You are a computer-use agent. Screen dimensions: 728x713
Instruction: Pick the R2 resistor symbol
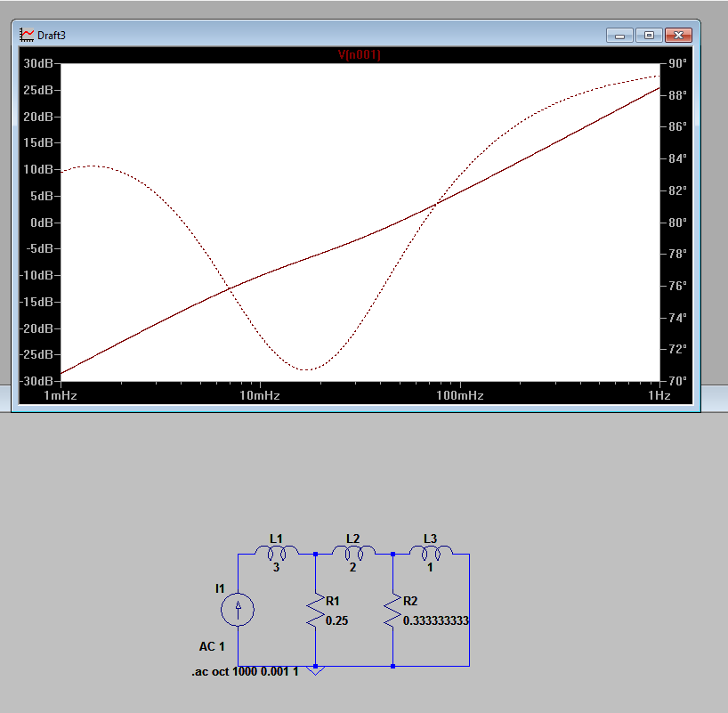point(392,611)
